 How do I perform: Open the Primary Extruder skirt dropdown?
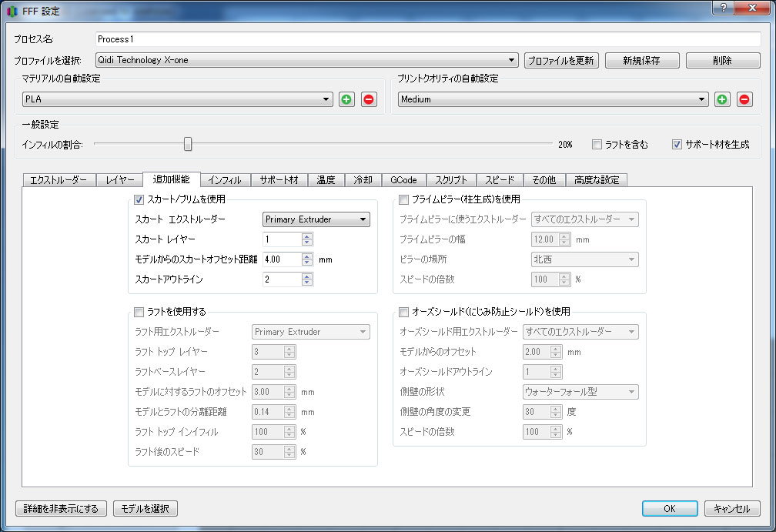[316, 219]
